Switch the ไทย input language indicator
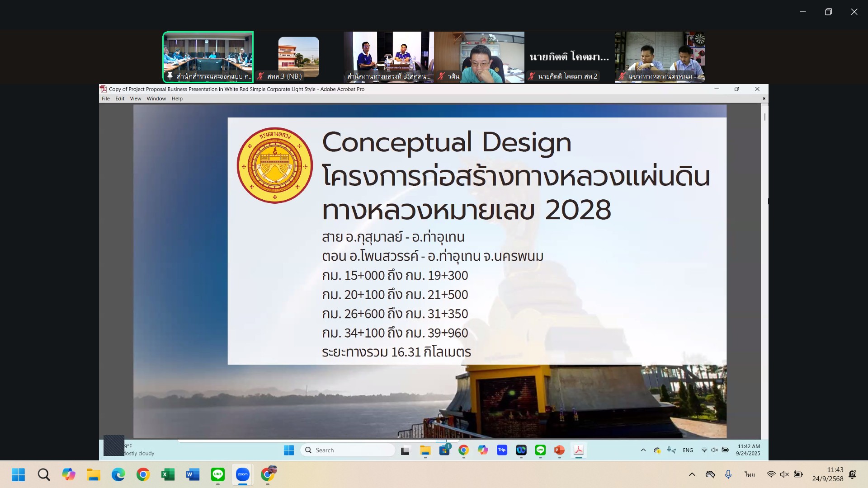 coord(750,474)
